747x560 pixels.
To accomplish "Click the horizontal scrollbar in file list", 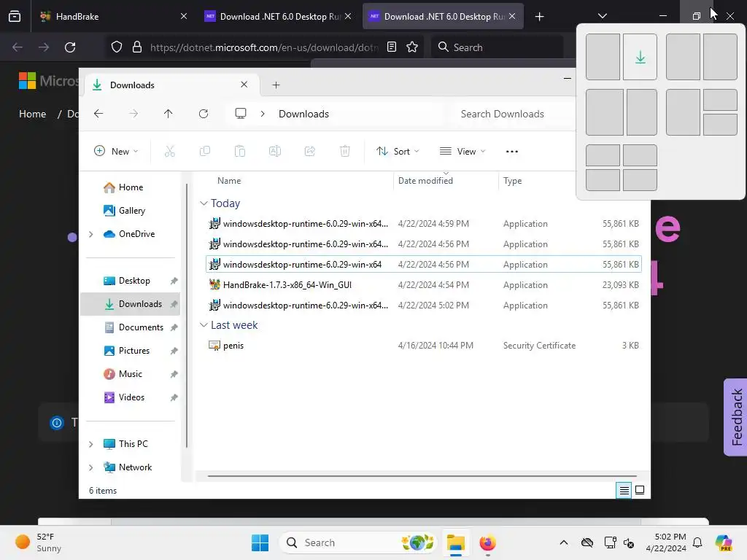I will (422, 475).
